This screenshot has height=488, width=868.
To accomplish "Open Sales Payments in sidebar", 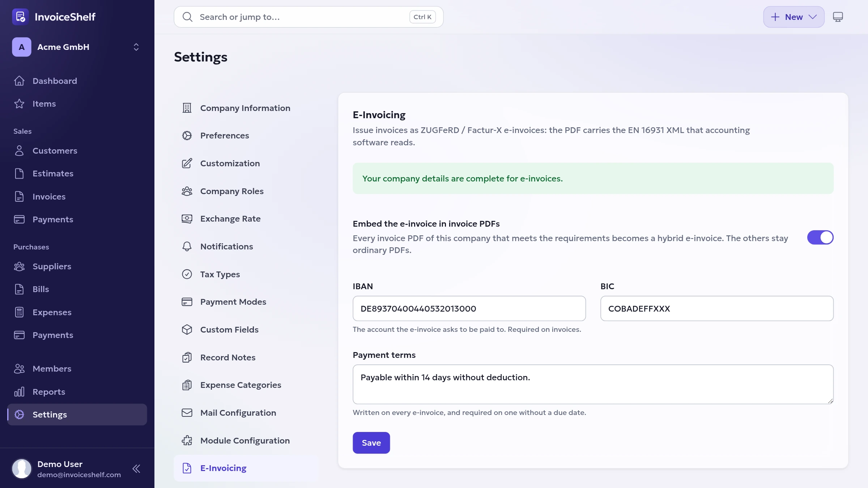I will click(77, 219).
